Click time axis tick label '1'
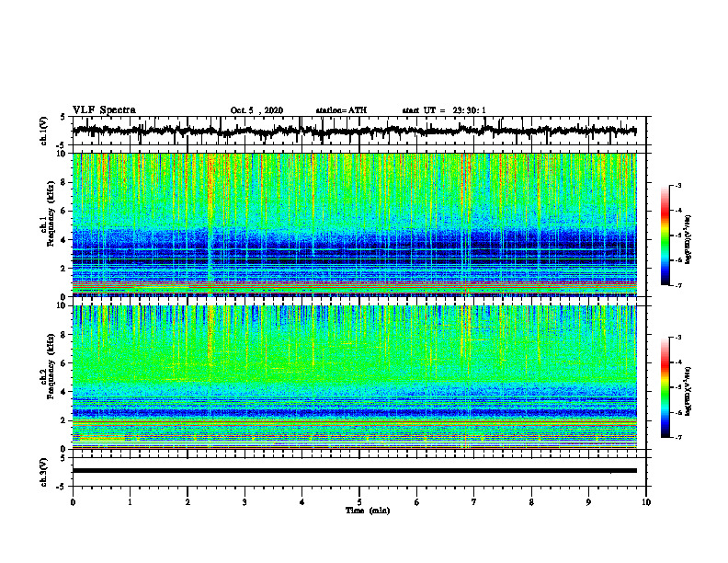This screenshot has width=728, height=563. (130, 502)
